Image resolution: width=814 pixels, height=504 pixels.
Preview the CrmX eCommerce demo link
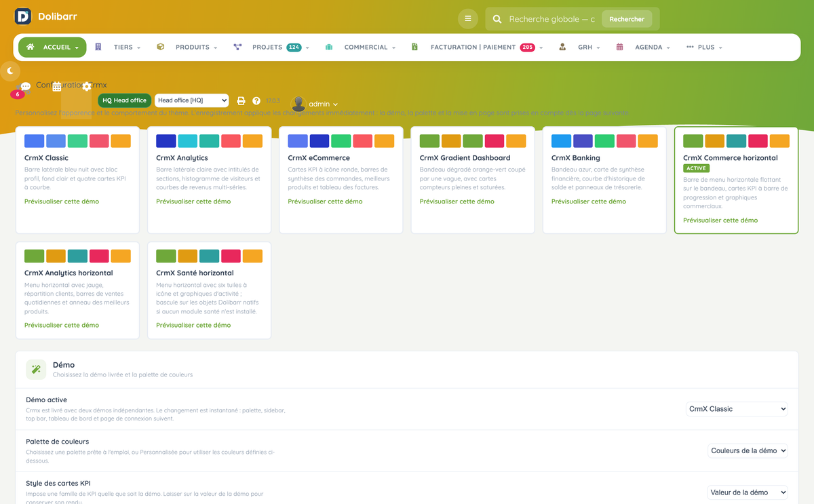325,201
